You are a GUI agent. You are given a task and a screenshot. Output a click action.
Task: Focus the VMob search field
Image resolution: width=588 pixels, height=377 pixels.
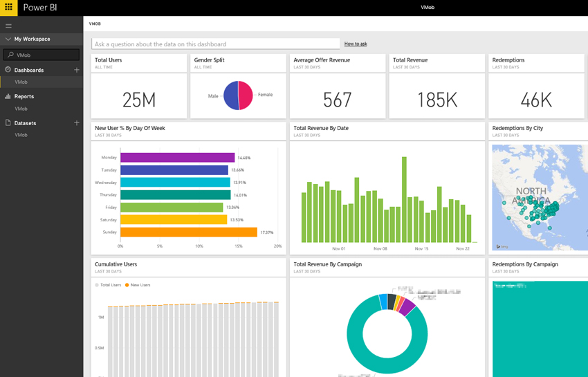(x=42, y=55)
